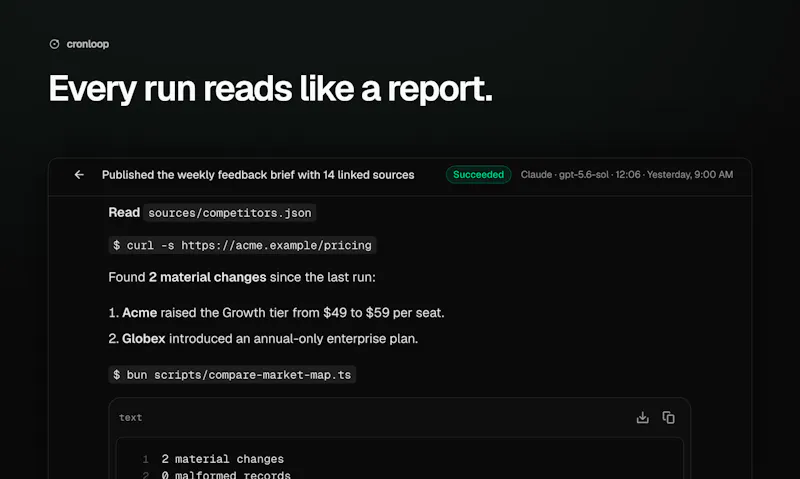Copy the text output block
800x479 pixels.
point(668,418)
